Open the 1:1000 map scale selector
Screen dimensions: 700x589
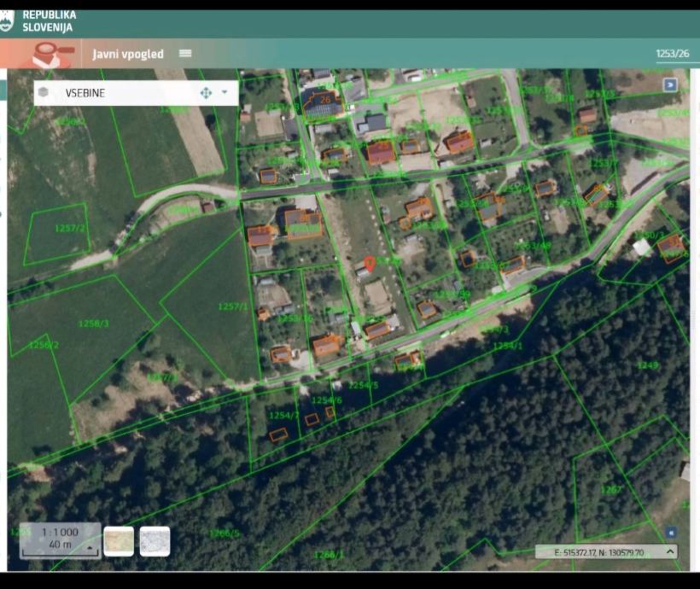click(60, 539)
